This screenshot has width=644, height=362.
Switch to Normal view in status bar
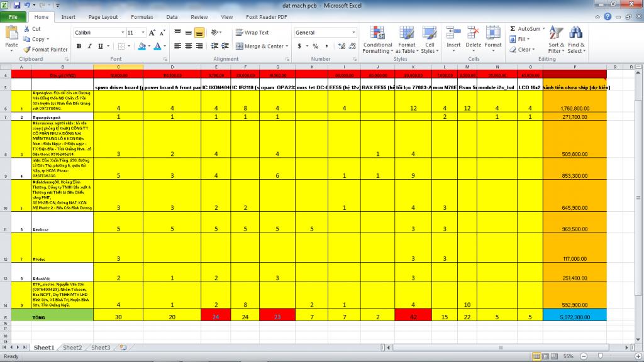(536, 356)
